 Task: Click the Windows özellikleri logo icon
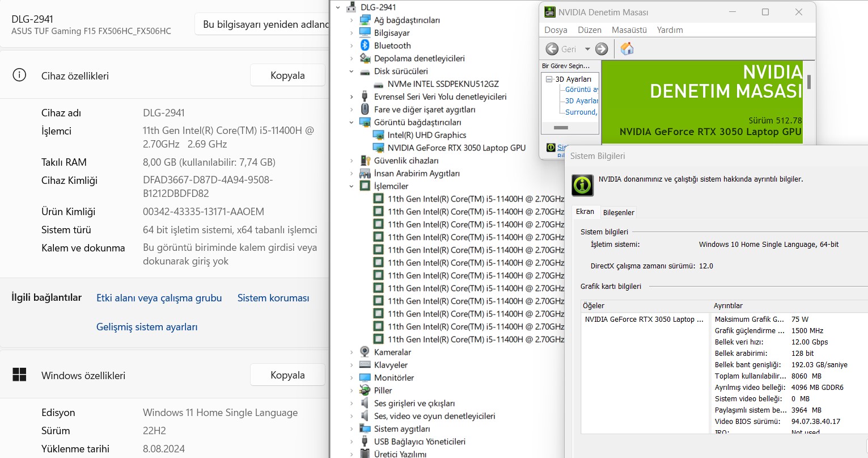tap(19, 375)
